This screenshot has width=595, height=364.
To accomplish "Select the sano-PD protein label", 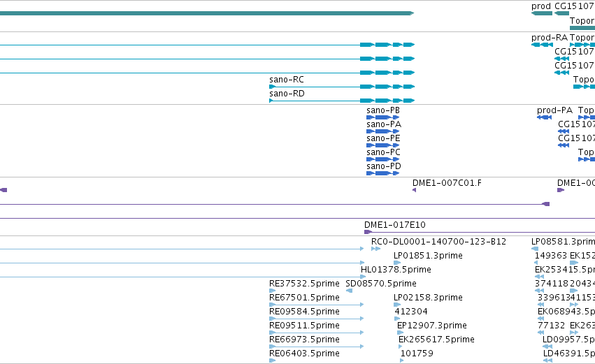I will (x=384, y=166).
